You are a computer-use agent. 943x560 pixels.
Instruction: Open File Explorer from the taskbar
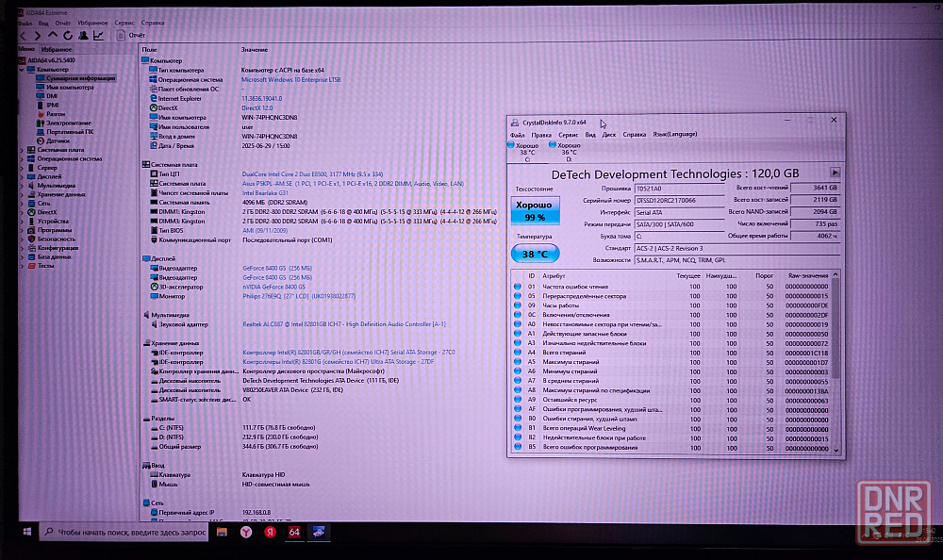coord(222,532)
